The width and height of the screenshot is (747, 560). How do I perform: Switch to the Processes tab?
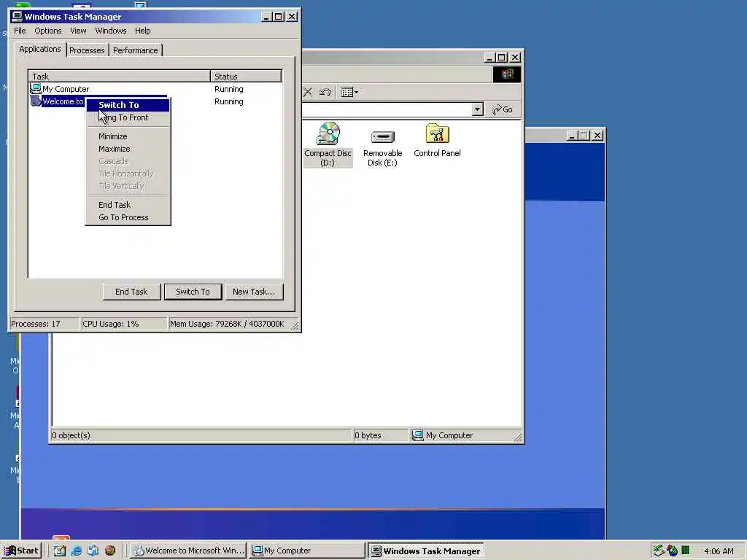tap(87, 50)
